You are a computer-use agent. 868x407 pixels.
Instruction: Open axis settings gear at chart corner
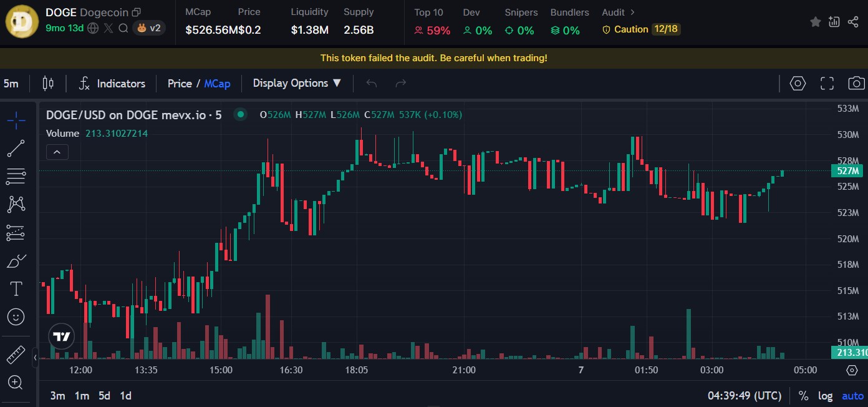tap(852, 370)
